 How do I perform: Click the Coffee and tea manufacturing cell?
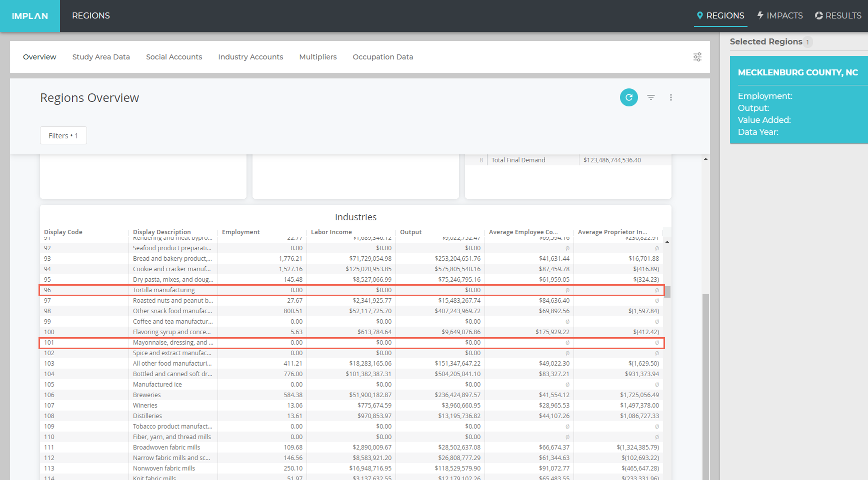[173, 322]
